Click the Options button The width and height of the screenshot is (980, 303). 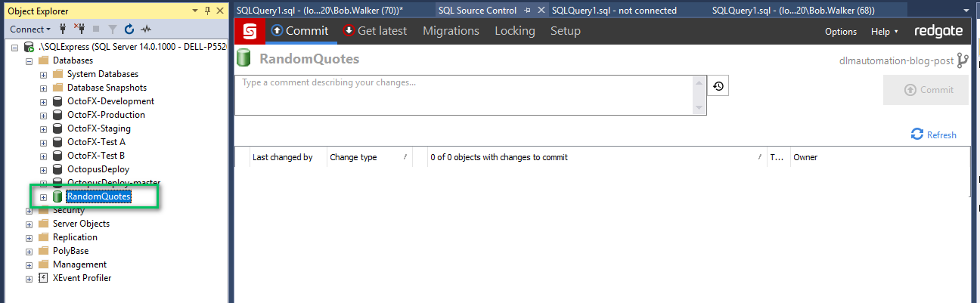pos(840,32)
